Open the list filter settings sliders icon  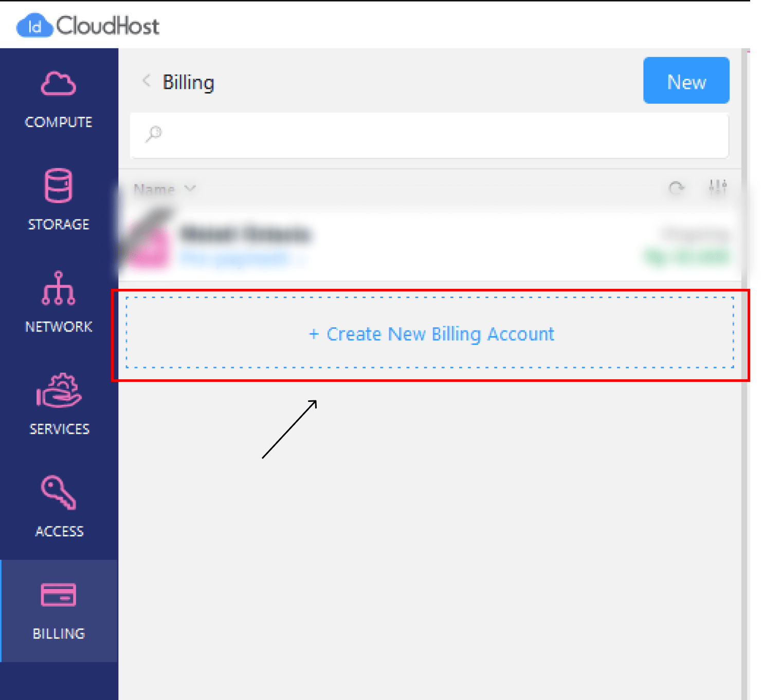pyautogui.click(x=718, y=188)
